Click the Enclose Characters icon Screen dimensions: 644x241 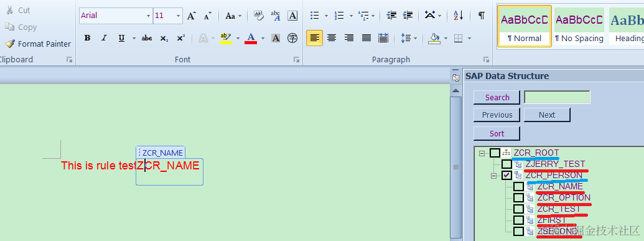click(x=292, y=38)
